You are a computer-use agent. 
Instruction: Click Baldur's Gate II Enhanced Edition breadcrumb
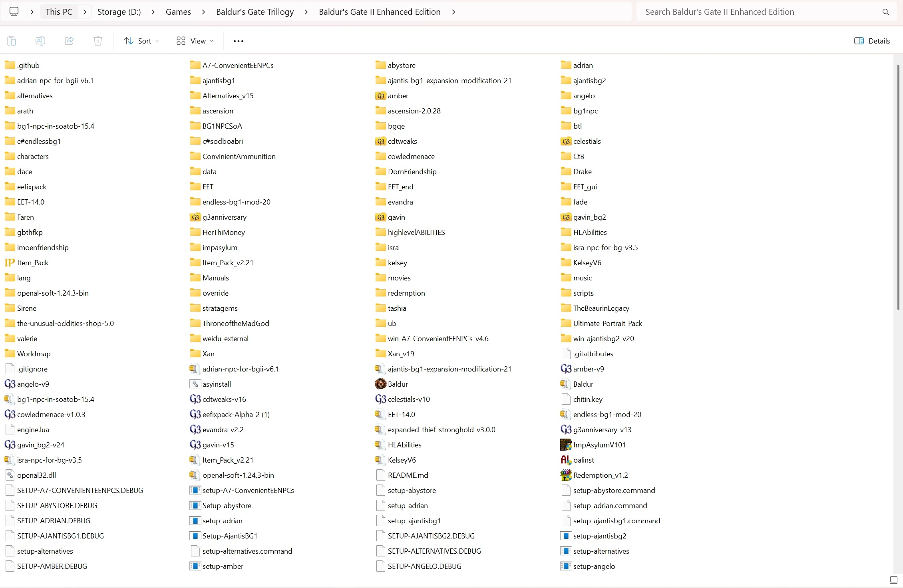tap(380, 12)
